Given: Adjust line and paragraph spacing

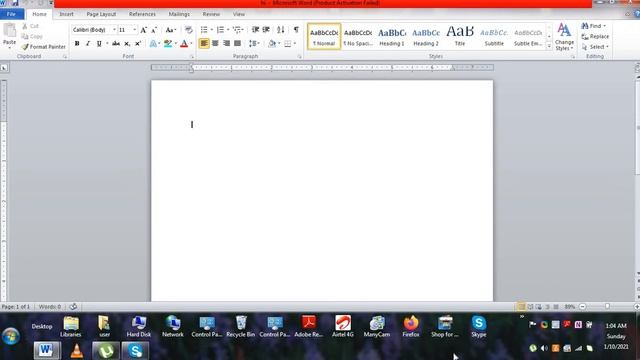Looking at the screenshot, I should pyautogui.click(x=253, y=43).
